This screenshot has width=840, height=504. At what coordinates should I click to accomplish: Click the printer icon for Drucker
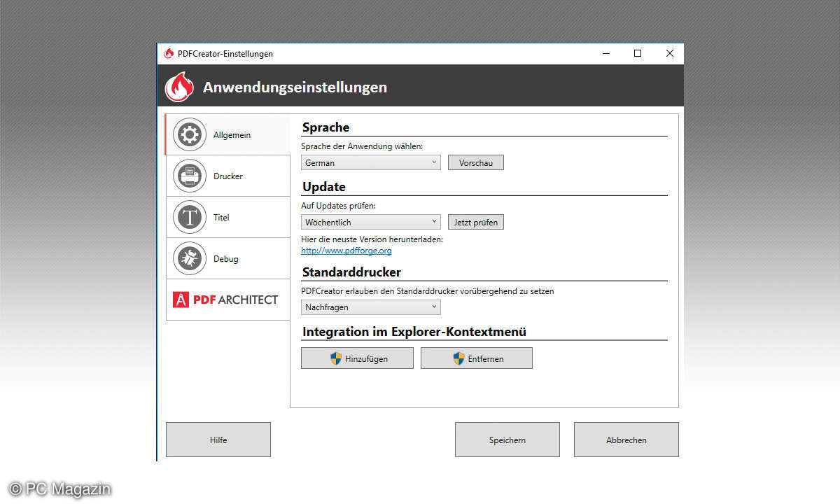(190, 176)
